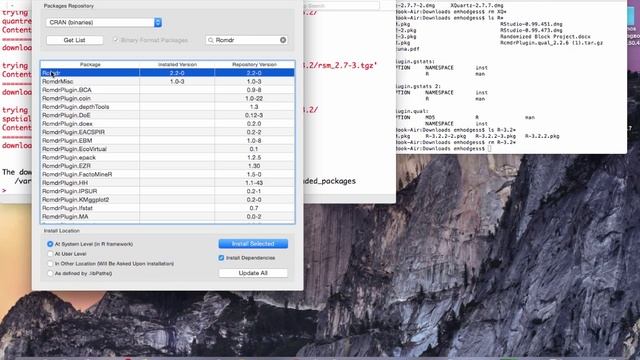The image size is (640, 360).
Task: Click the Installed Version column header
Action: click(177, 64)
